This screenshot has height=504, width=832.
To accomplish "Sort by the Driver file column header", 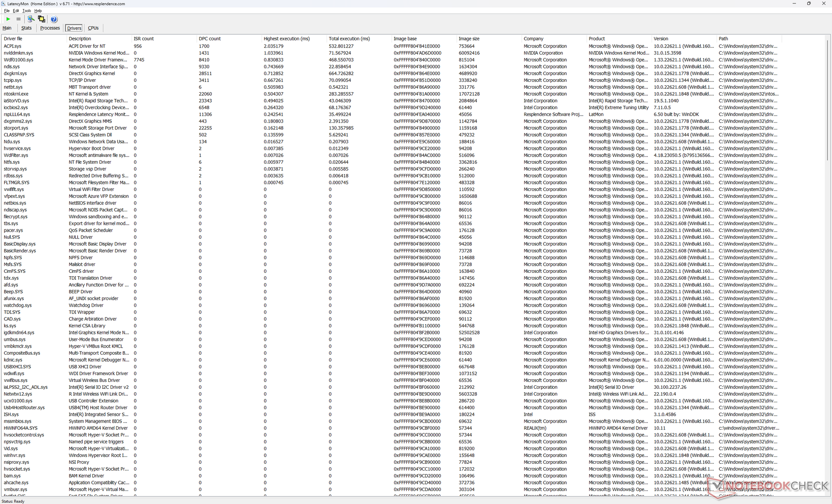I will pos(13,39).
